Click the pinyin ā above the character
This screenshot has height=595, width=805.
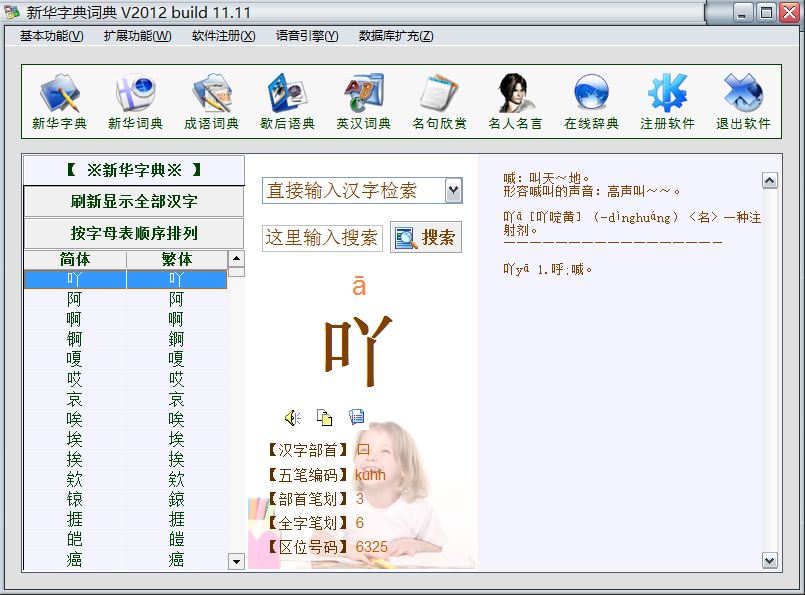point(359,286)
